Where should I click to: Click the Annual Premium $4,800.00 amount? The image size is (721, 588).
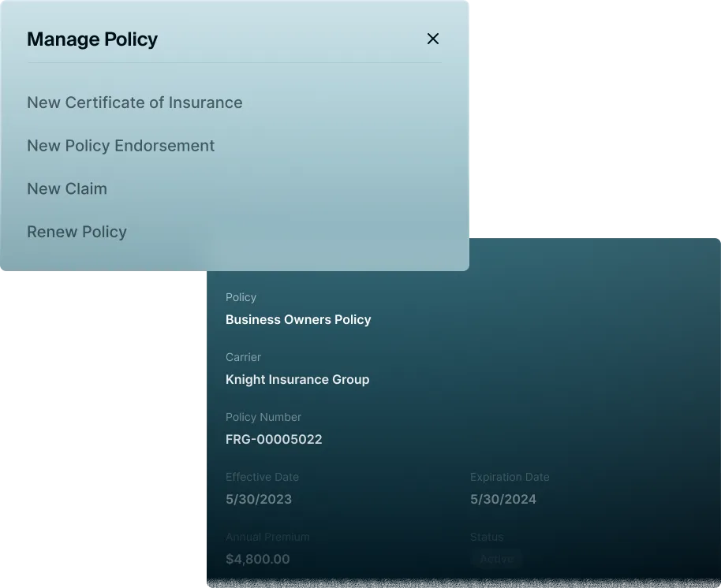tap(258, 559)
